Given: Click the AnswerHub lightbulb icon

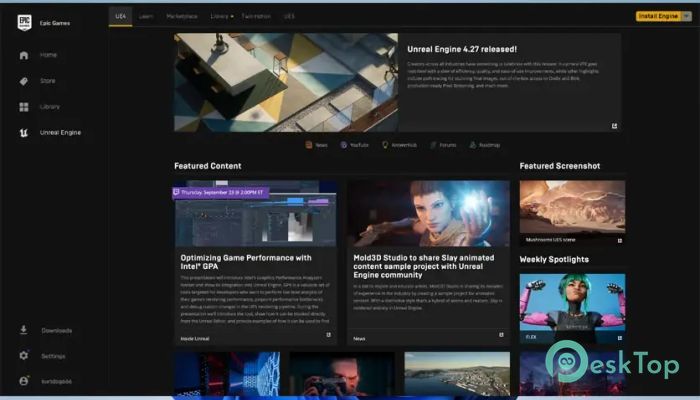Looking at the screenshot, I should 385,145.
